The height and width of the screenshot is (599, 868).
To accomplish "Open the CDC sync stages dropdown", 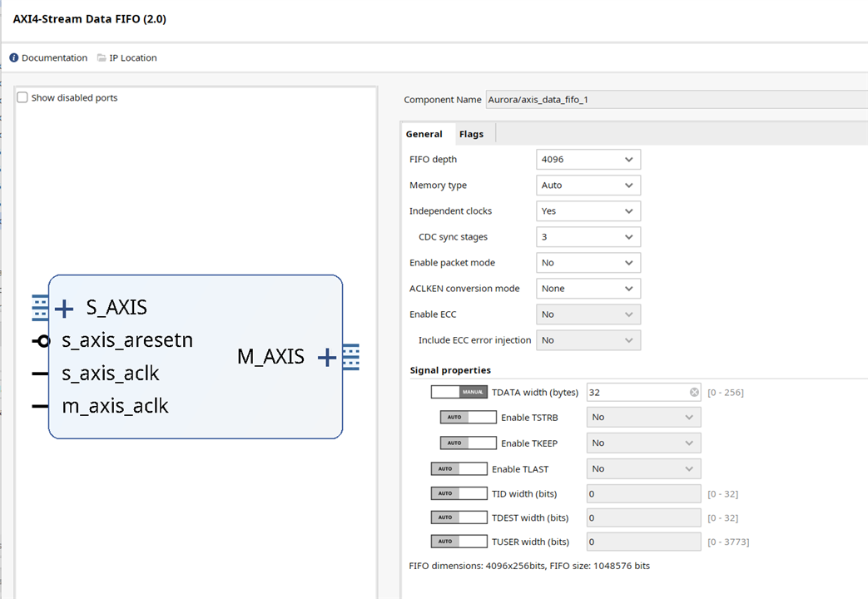I will pos(588,237).
